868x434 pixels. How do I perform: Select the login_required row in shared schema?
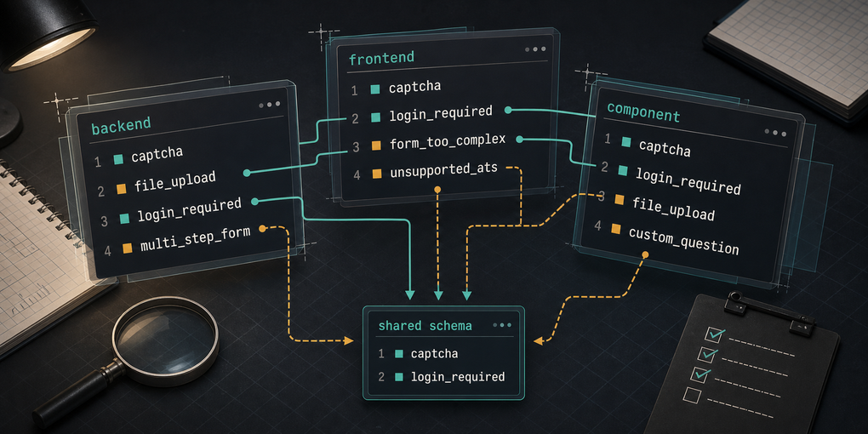tap(441, 377)
